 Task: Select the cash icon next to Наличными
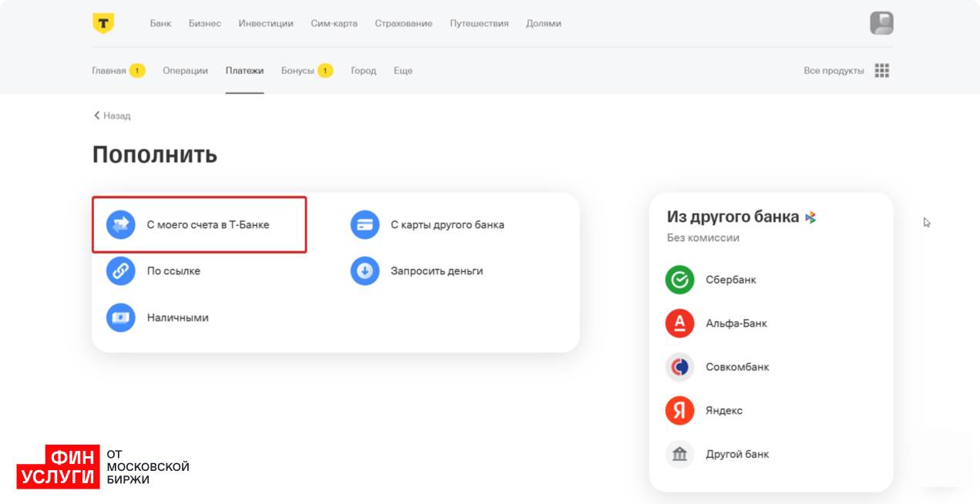[121, 318]
